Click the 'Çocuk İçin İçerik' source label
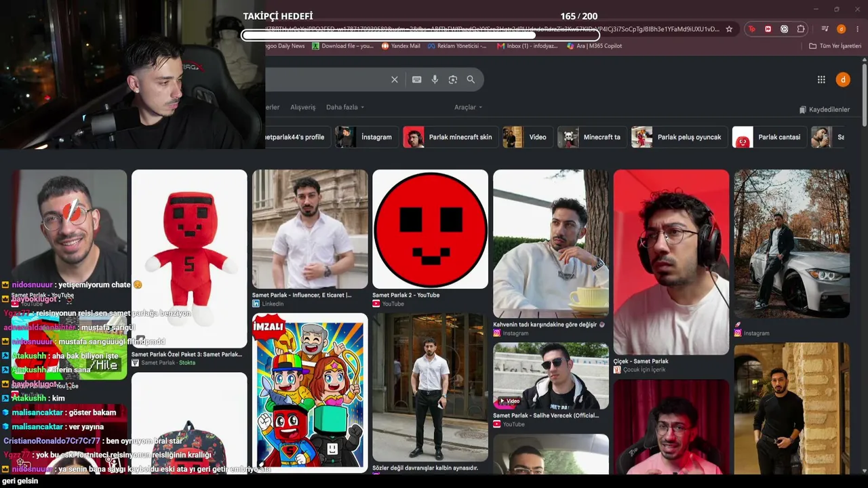 point(639,369)
